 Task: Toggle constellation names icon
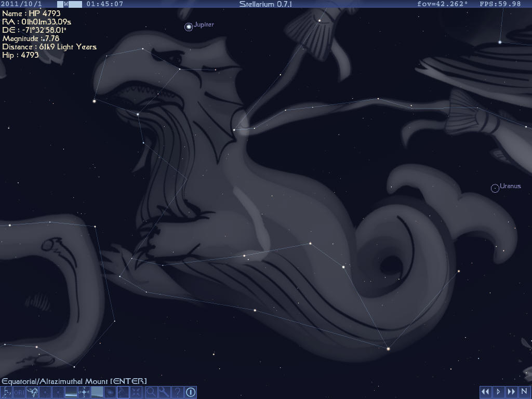pyautogui.click(x=19, y=392)
